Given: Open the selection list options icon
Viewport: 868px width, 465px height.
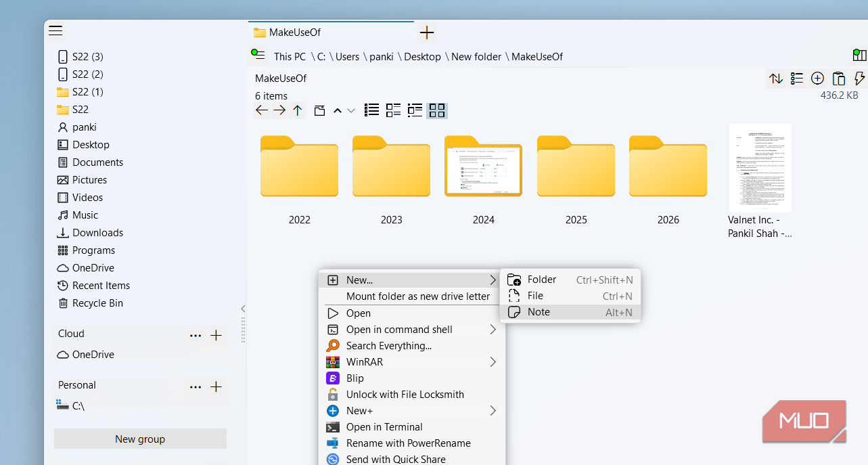Looking at the screenshot, I should click(797, 79).
